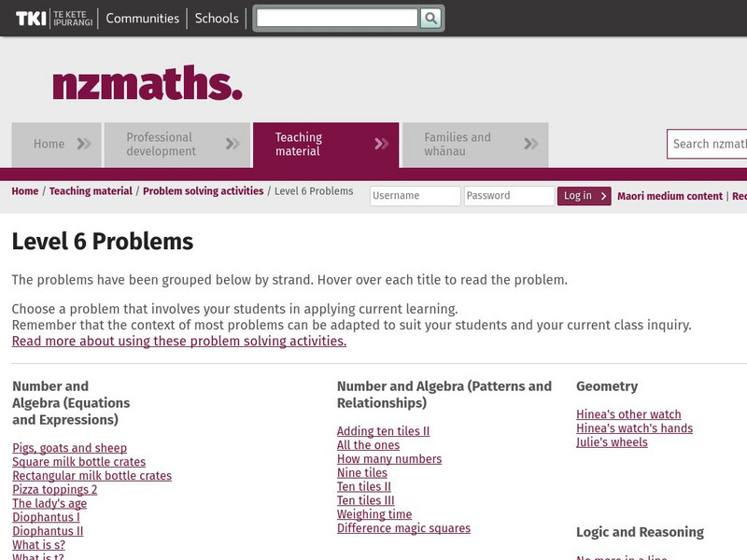The image size is (747, 560).
Task: Open The lady's age problem
Action: point(49,503)
